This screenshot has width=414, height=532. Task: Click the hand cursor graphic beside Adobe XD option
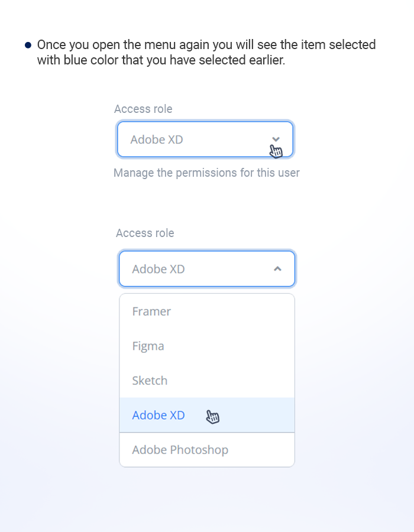(x=213, y=416)
